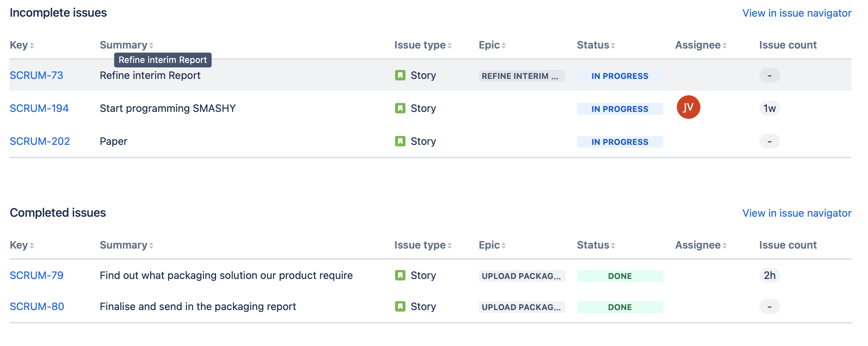The image size is (868, 346).
Task: Sort completed issues by Assignee column
Action: coord(700,245)
